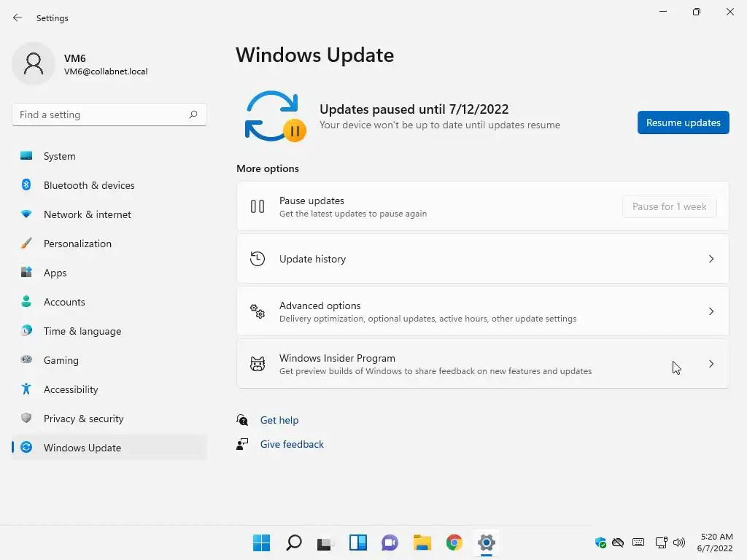Open File Explorer from taskbar

[422, 542]
